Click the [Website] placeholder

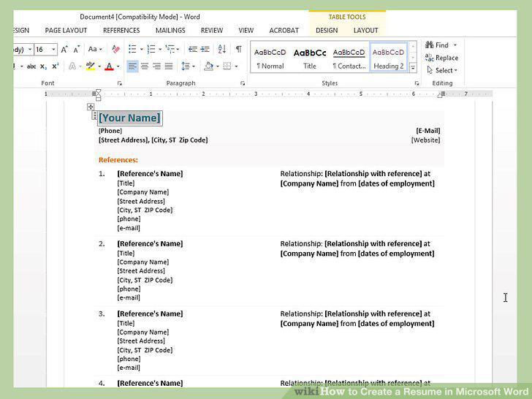[426, 140]
